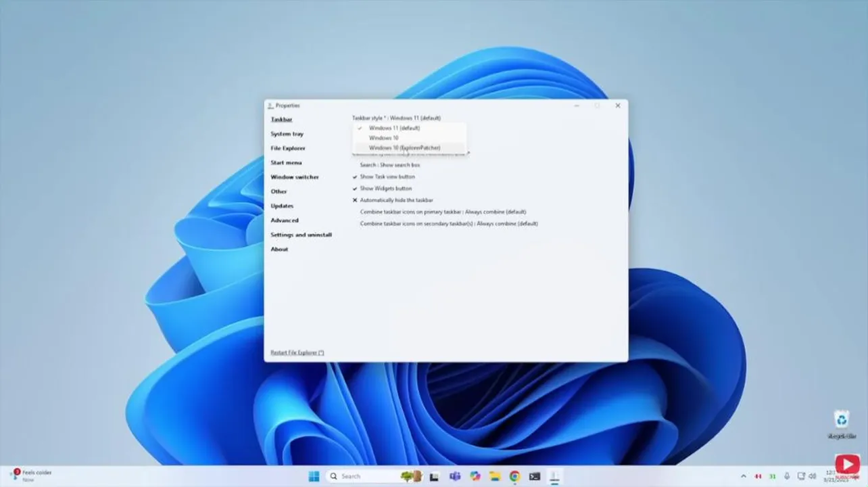
Task: Go to the Window switcher section
Action: [295, 177]
